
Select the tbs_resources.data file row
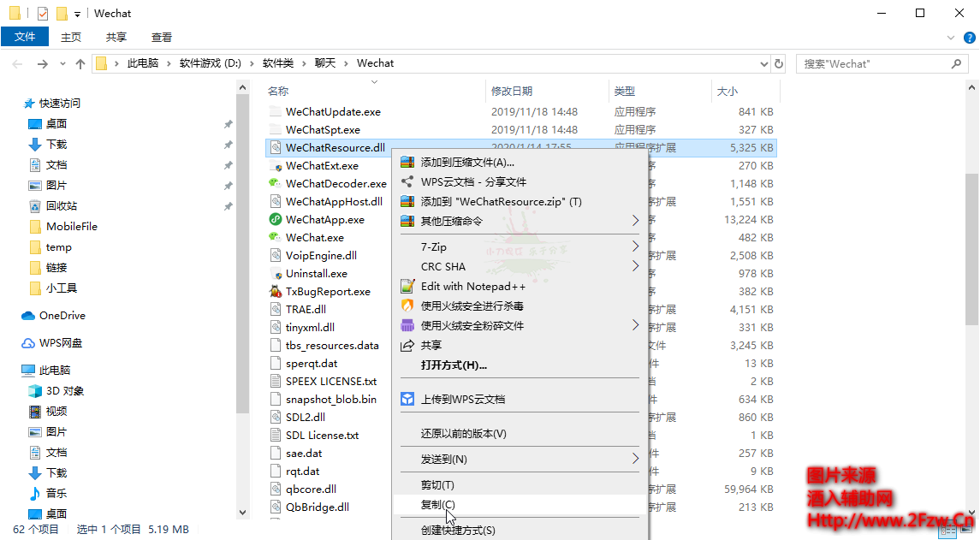coord(521,346)
